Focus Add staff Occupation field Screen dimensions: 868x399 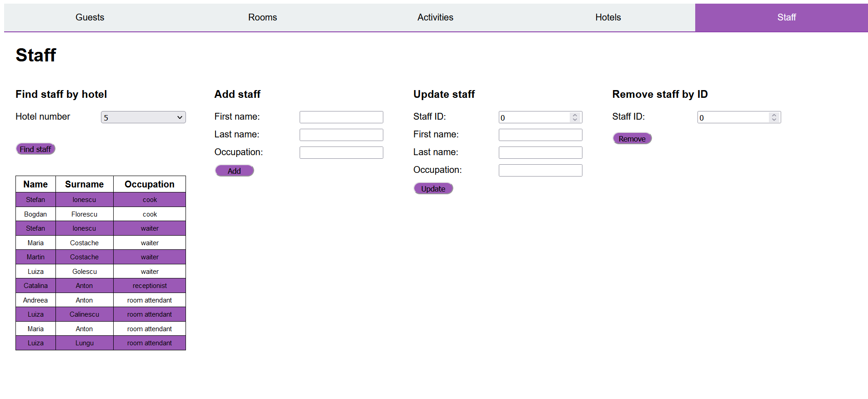341,152
